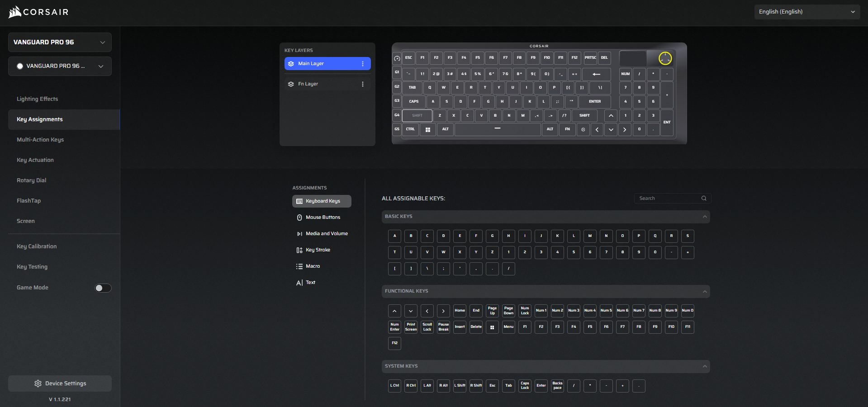The width and height of the screenshot is (868, 407).
Task: Select the G1 macro key on preview
Action: (x=397, y=72)
